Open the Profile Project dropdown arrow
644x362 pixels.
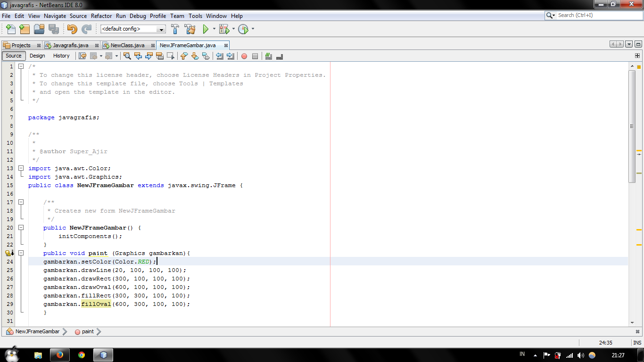point(253,29)
